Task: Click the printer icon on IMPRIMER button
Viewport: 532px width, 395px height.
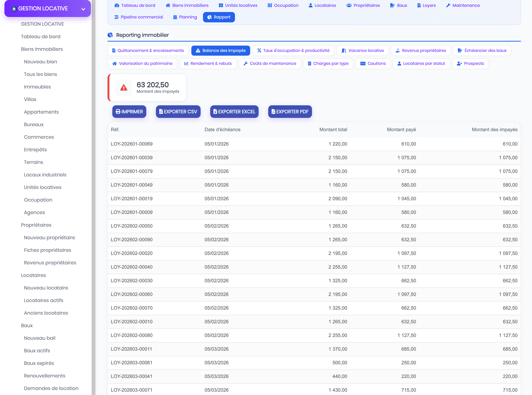Action: pyautogui.click(x=118, y=112)
